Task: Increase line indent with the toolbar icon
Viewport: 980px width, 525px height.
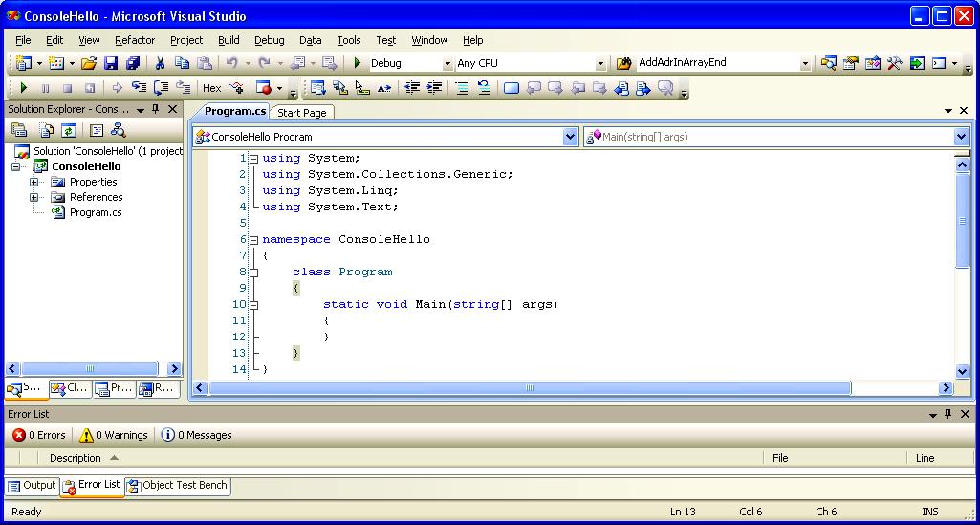Action: (434, 88)
